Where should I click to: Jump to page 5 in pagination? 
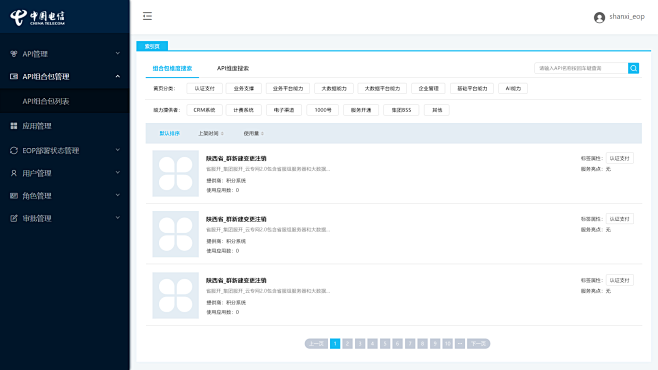click(385, 344)
